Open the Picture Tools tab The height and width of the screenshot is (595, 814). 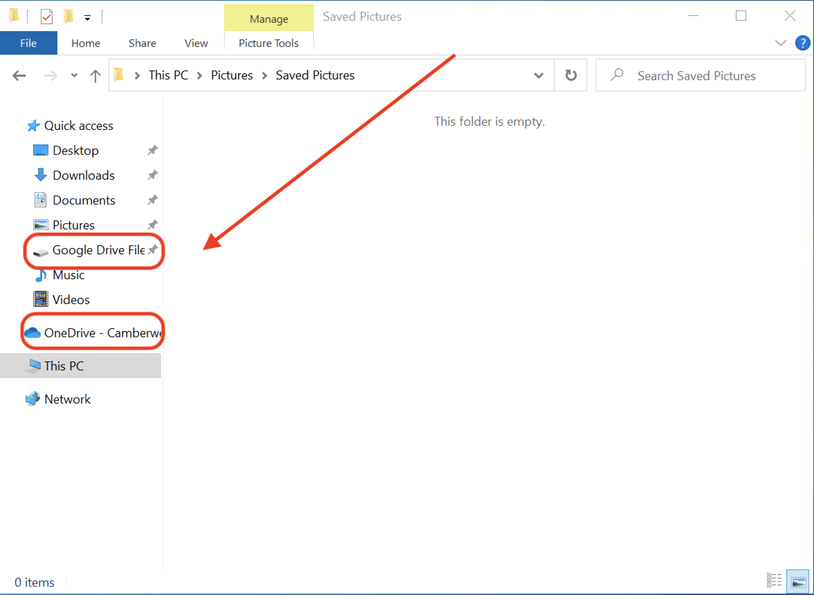pos(268,43)
